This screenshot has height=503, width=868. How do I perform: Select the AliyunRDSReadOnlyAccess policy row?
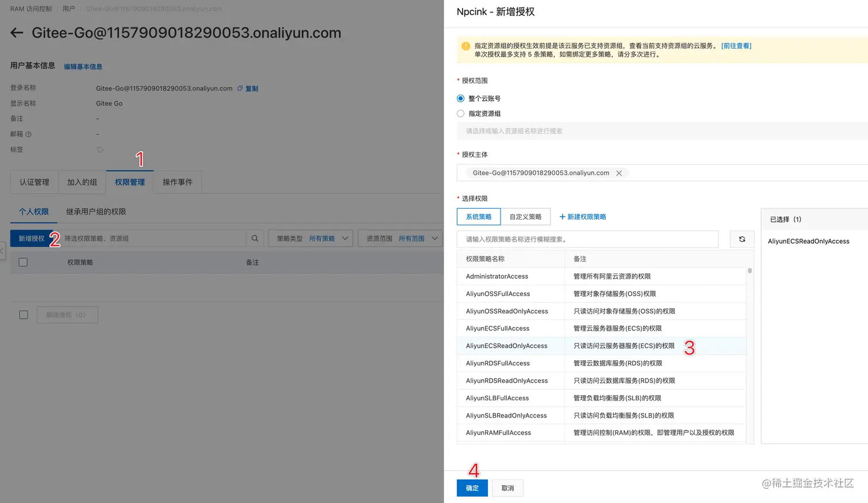tap(602, 381)
